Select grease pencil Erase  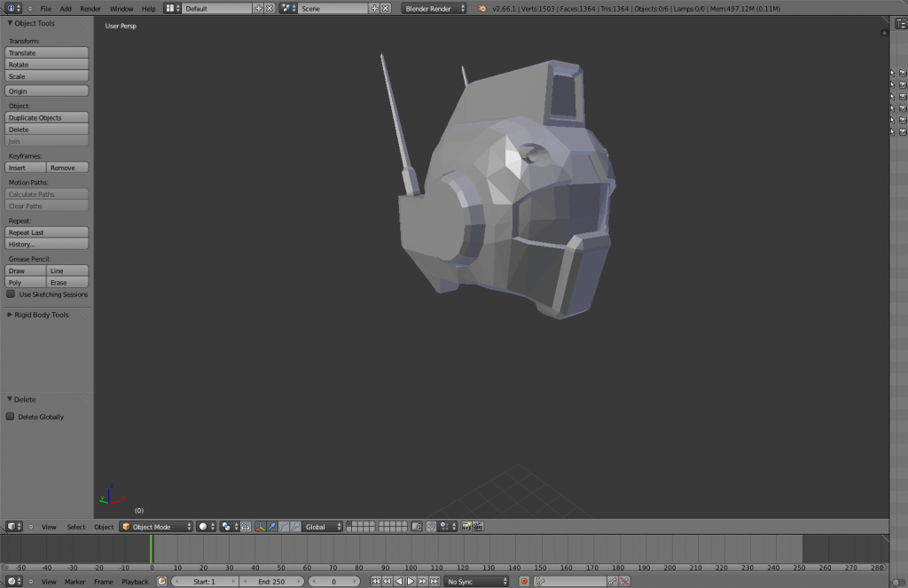(67, 282)
